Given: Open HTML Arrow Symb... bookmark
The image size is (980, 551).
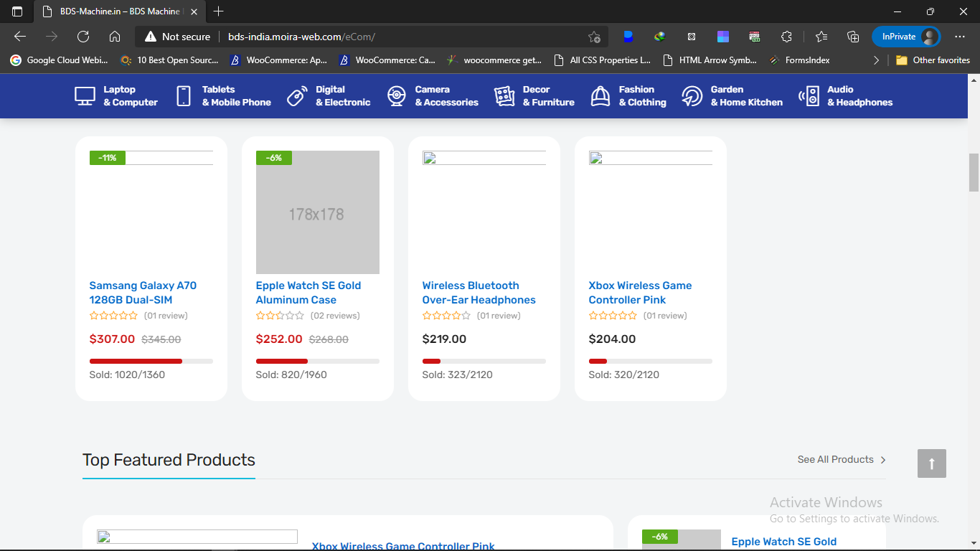Looking at the screenshot, I should tap(710, 60).
